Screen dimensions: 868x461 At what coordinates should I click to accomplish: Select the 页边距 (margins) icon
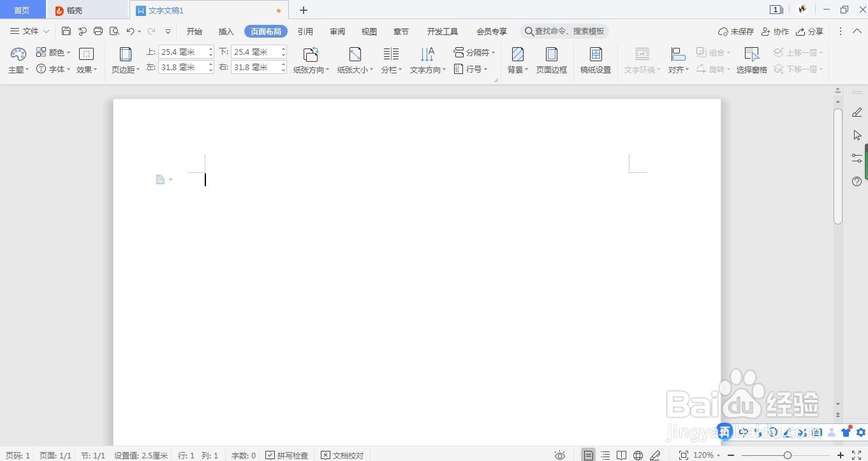(124, 59)
